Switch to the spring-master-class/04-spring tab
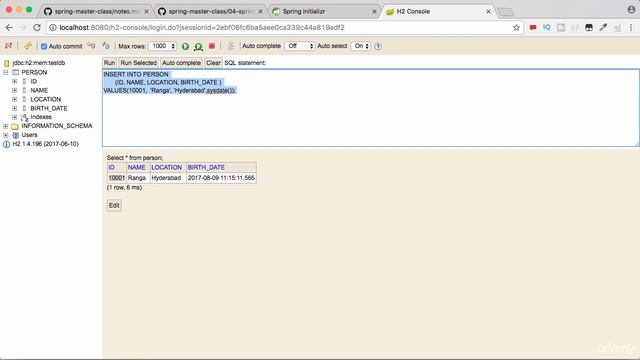The image size is (640, 360). pyautogui.click(x=210, y=11)
